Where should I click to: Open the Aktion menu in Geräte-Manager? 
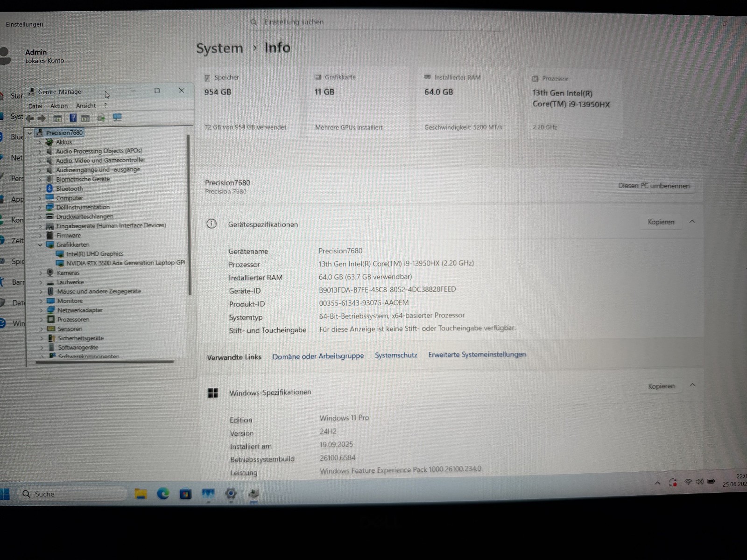[x=59, y=106]
